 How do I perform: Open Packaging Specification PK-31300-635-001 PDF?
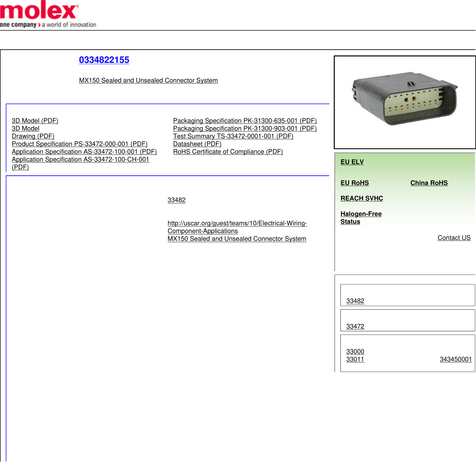(x=245, y=121)
